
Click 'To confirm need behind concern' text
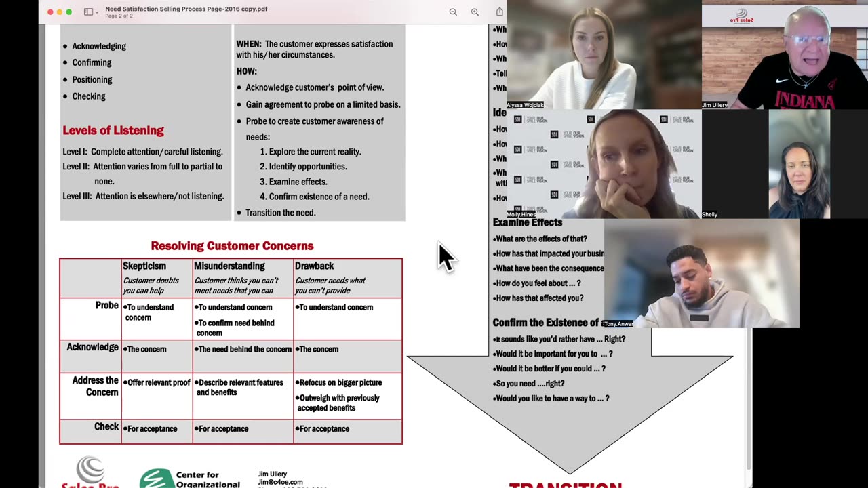click(x=234, y=328)
